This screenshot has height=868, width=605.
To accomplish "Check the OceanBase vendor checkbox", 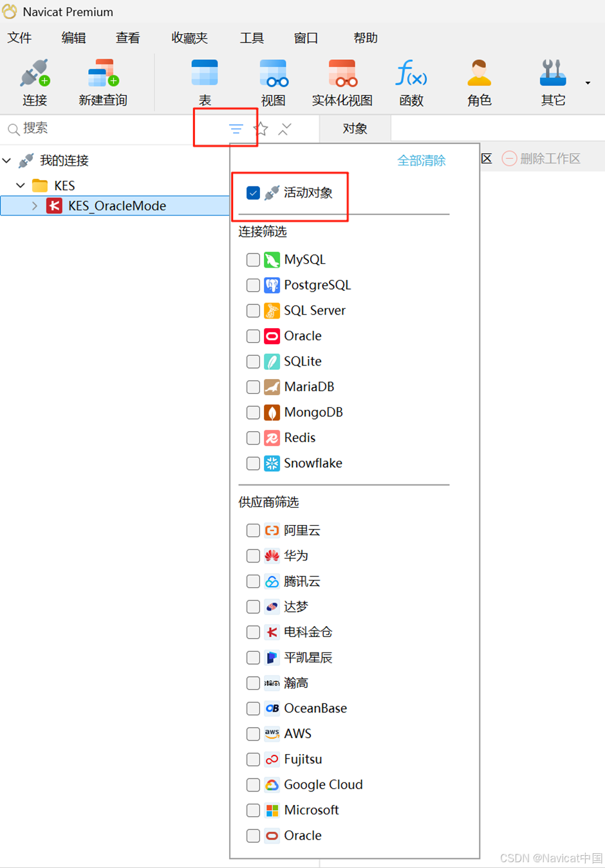I will [x=253, y=708].
